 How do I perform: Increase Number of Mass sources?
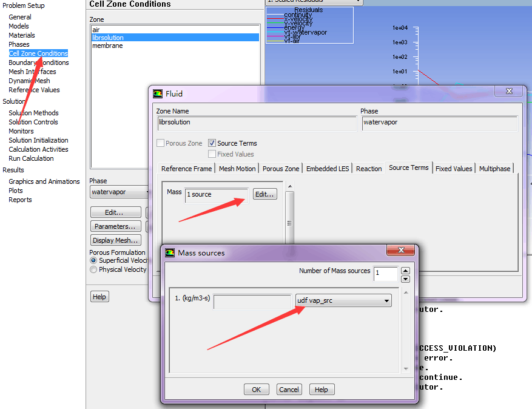tap(405, 271)
